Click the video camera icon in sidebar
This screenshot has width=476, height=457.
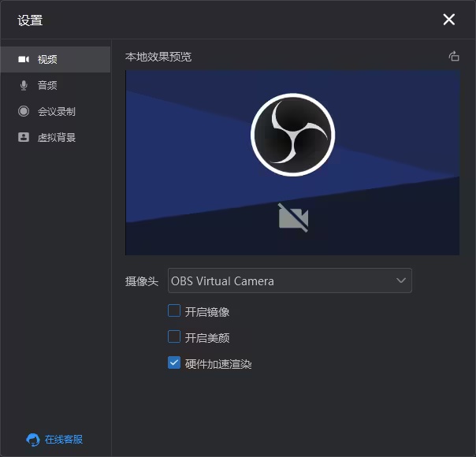pos(24,59)
